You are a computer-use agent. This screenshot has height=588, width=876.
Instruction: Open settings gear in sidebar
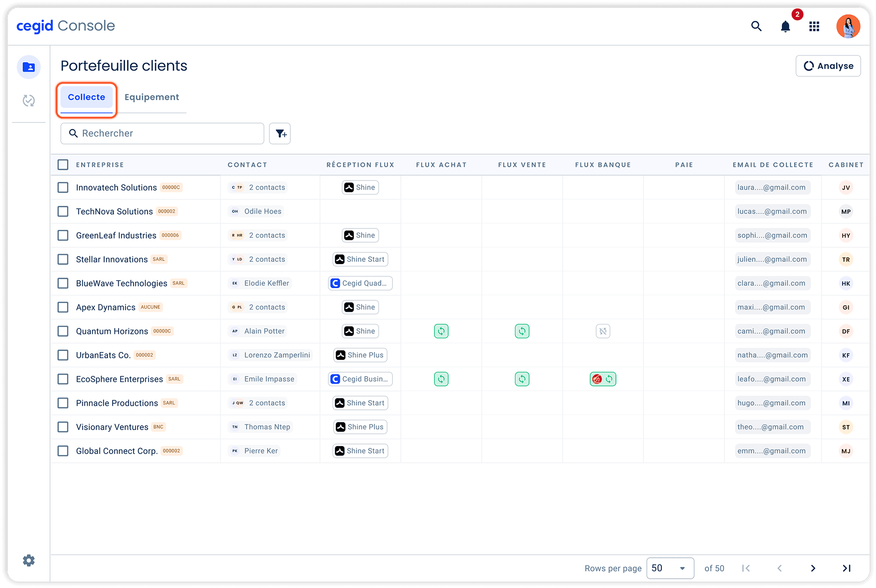29,560
